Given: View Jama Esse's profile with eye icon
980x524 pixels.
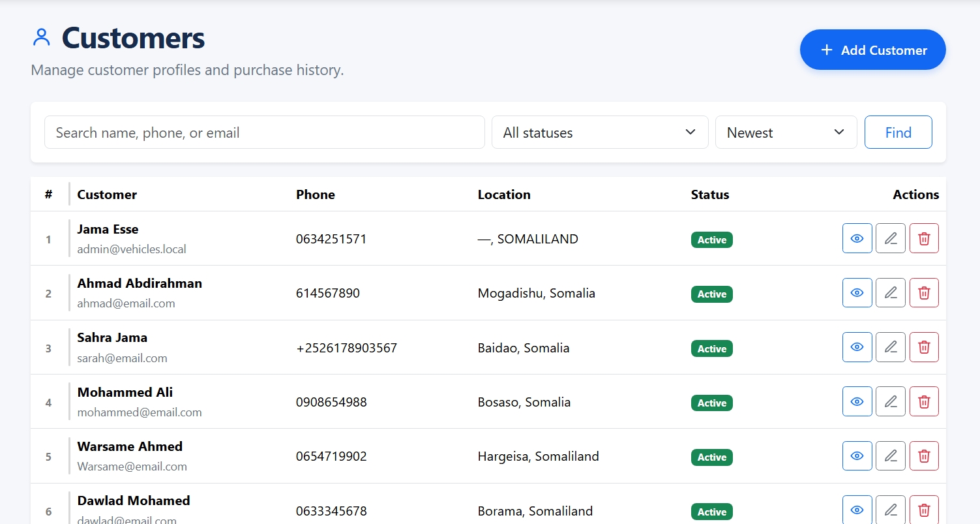Looking at the screenshot, I should click(857, 238).
